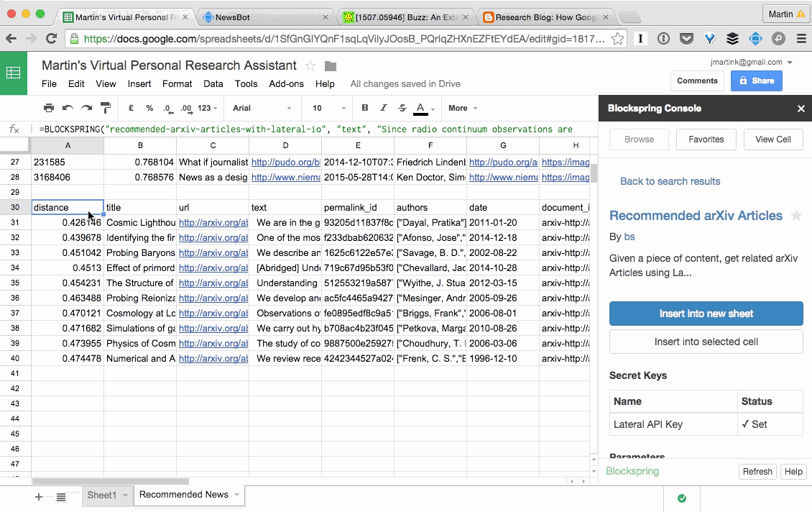Click the Insert into new sheet button
812x512 pixels.
point(706,314)
